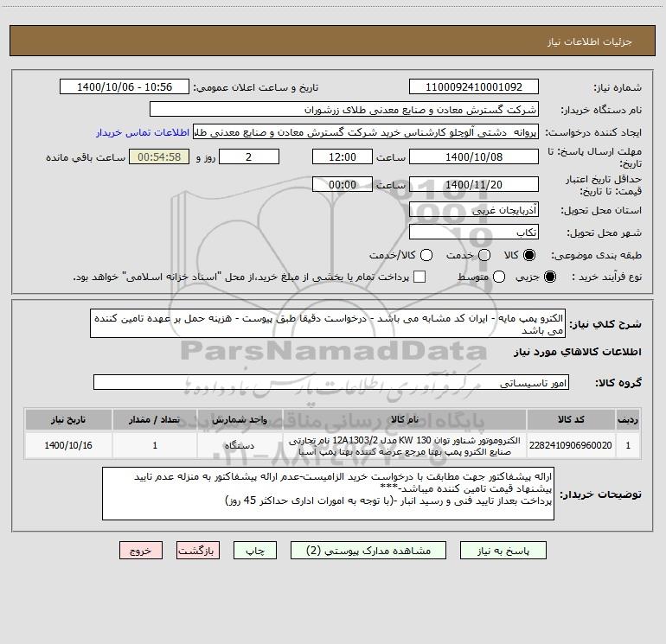Click the price validity date 1400/11/20

[474, 184]
